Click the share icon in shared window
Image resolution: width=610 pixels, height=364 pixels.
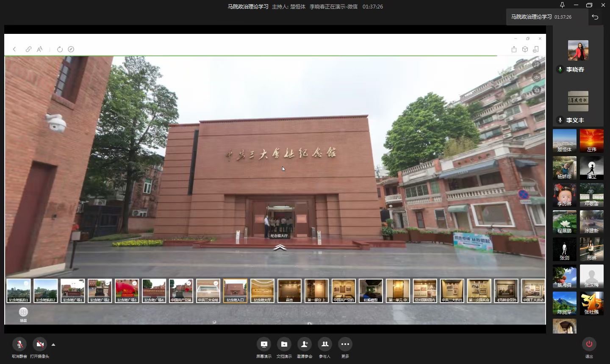514,49
